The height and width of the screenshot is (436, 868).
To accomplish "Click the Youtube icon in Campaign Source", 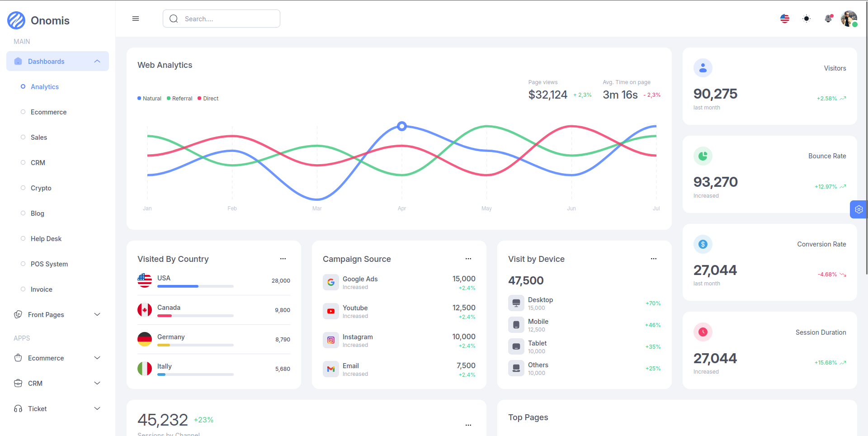I will click(331, 311).
